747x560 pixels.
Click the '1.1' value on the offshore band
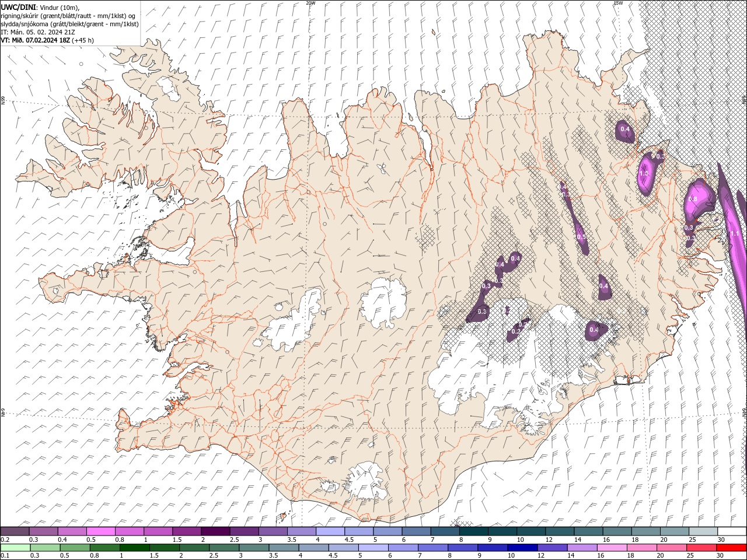[735, 233]
